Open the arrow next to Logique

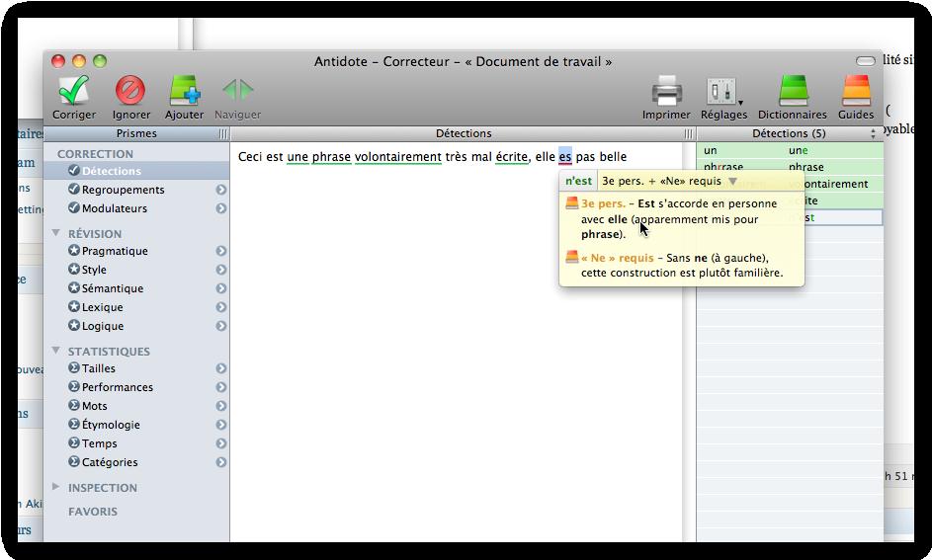click(x=221, y=326)
